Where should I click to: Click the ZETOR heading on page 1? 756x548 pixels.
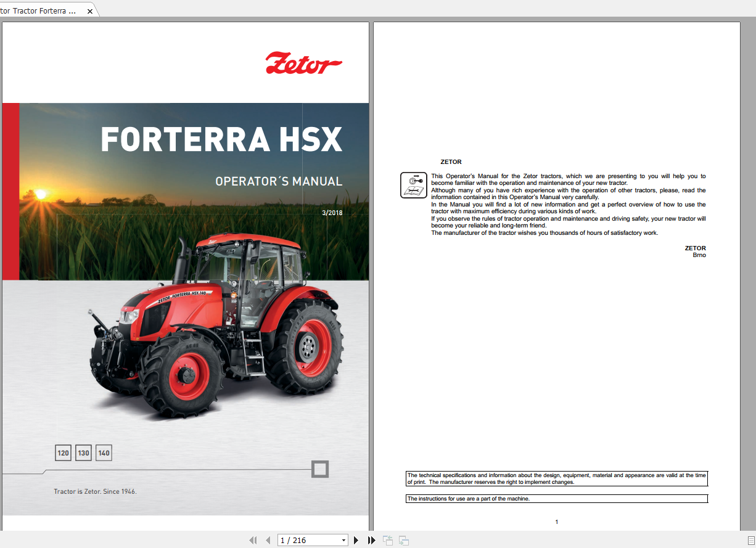point(451,162)
